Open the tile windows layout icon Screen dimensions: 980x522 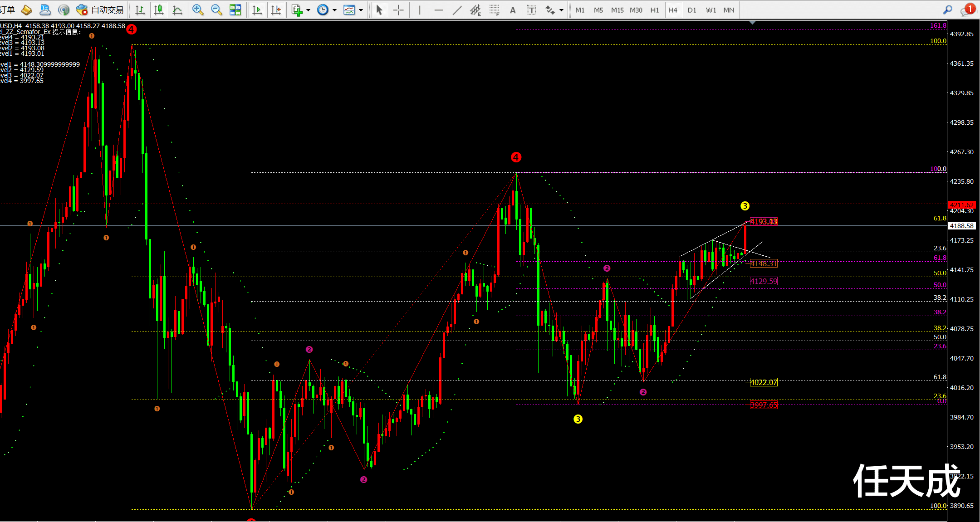235,10
